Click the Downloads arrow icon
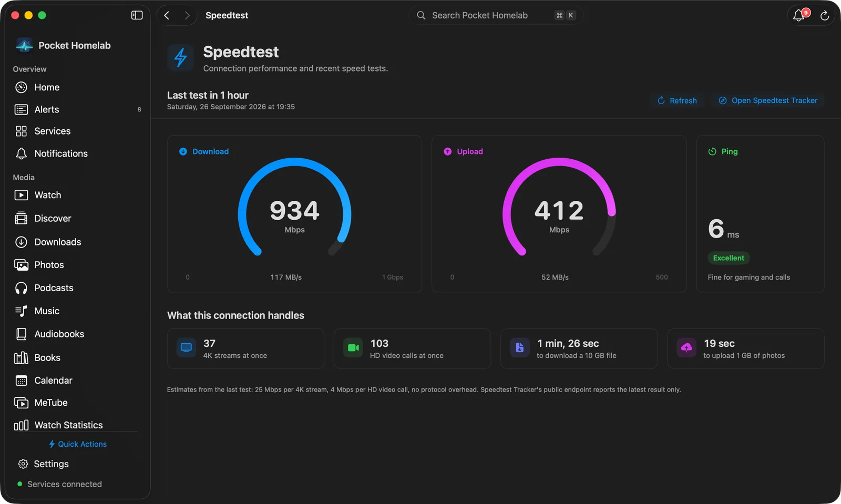Viewport: 841px width, 504px height. [x=21, y=242]
